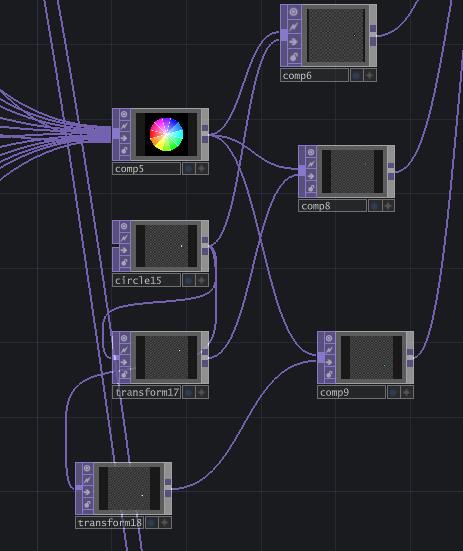The image size is (463, 551).
Task: Click the circle15 node preview thumbnail
Action: (167, 246)
